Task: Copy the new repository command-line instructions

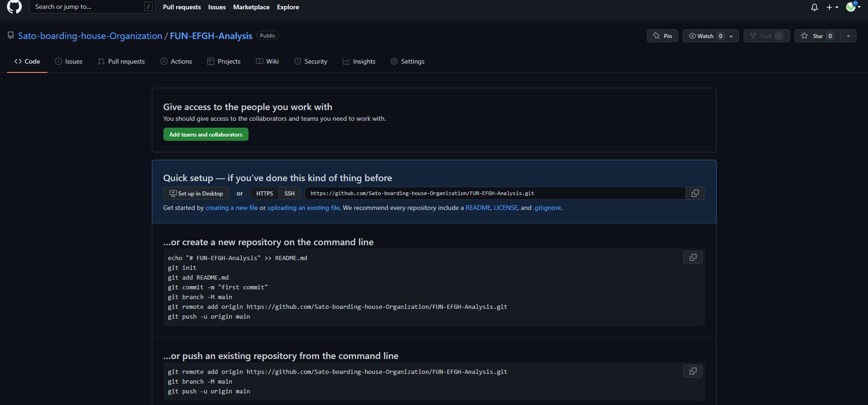Action: coord(692,257)
